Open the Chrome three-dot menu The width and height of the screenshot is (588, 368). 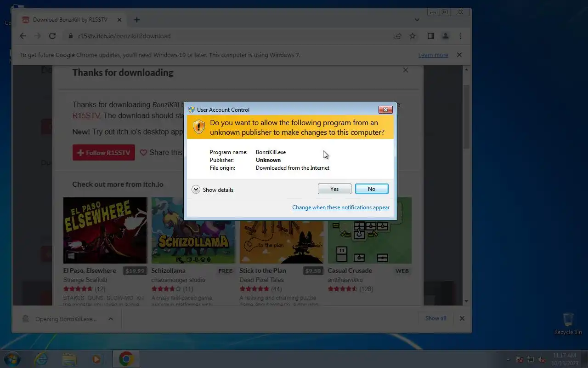point(460,36)
